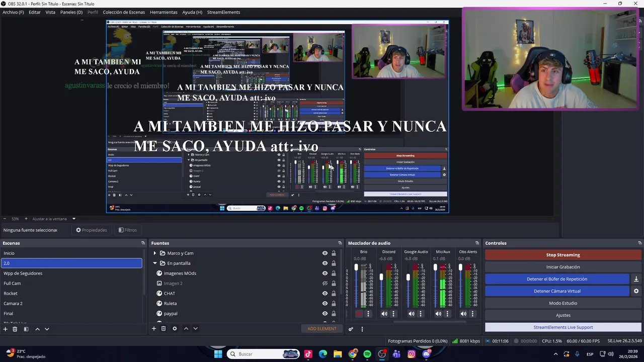This screenshot has width=644, height=362.
Task: Pop out the Controles dock
Action: (x=639, y=243)
